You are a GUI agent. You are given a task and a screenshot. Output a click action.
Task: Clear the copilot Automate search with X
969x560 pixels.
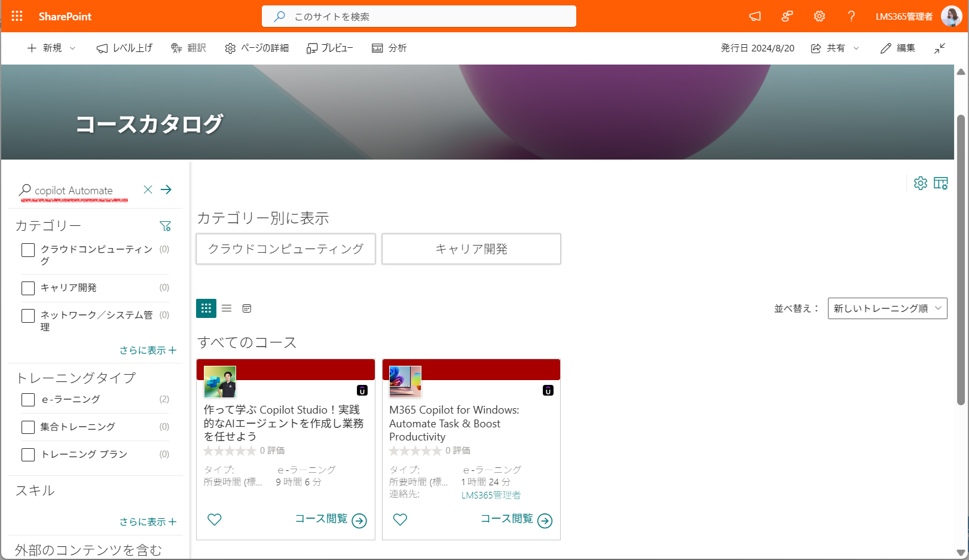click(148, 189)
